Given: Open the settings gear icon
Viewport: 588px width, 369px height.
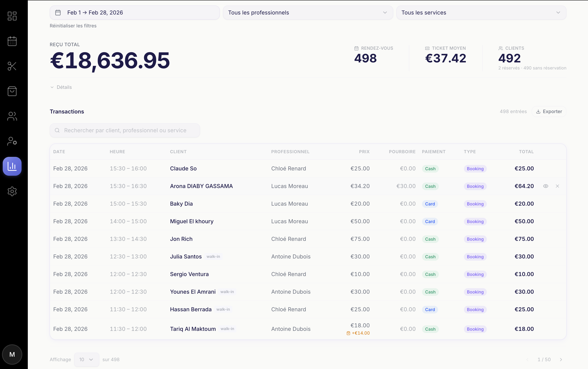Looking at the screenshot, I should (12, 191).
